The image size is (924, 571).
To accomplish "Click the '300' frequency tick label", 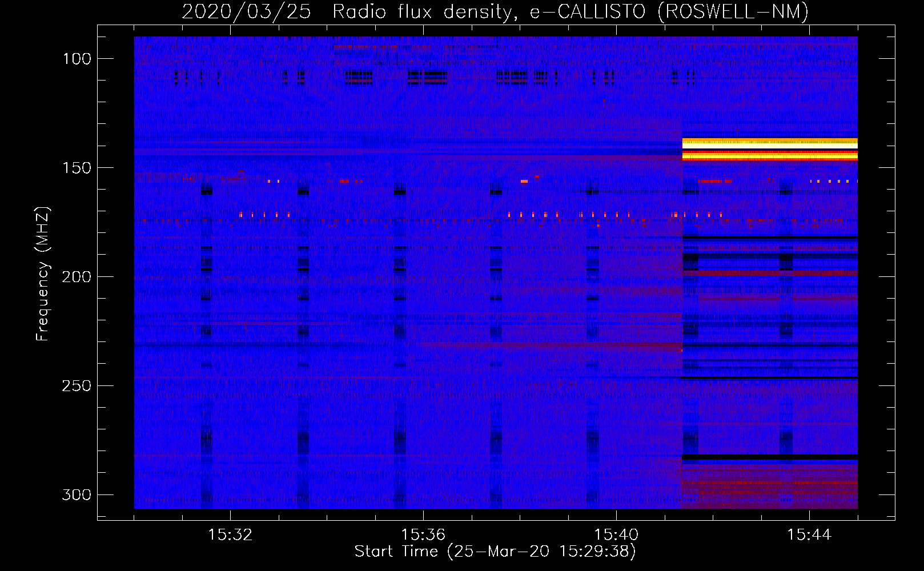I will [77, 494].
